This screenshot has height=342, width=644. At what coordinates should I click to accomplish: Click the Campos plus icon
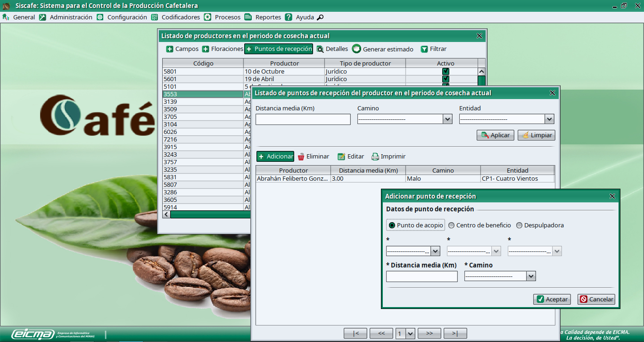point(170,49)
